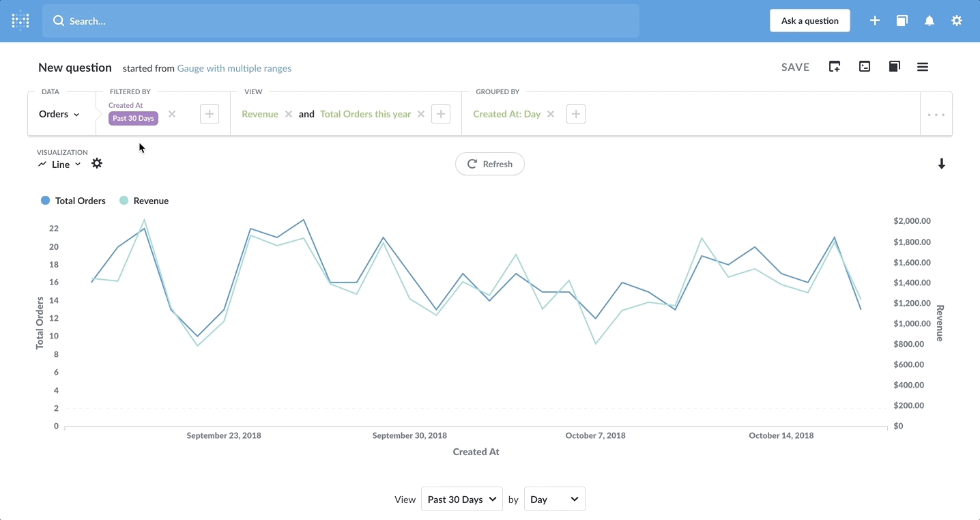980x520 pixels.
Task: Open the notifications bell
Action: click(929, 21)
